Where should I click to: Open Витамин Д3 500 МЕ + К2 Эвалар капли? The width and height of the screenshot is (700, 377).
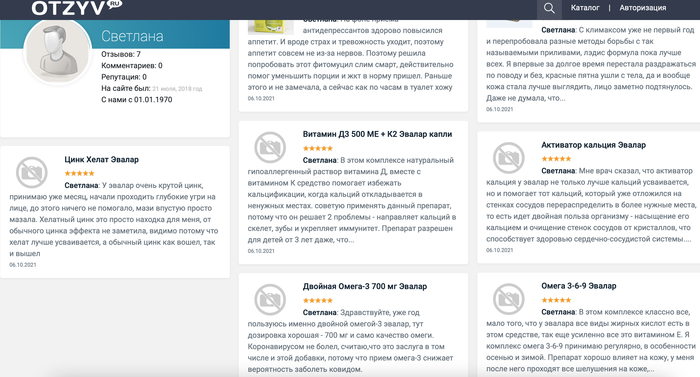[377, 134]
